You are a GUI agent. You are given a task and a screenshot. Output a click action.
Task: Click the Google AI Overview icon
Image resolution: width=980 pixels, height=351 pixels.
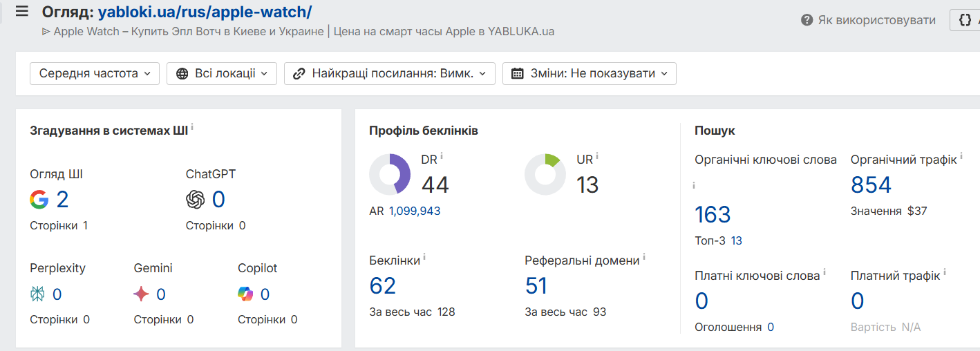pyautogui.click(x=39, y=200)
